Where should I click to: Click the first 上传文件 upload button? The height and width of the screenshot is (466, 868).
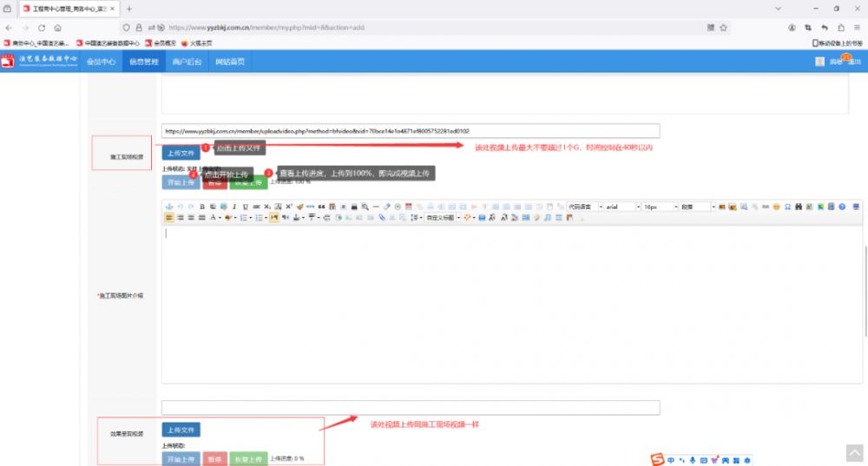[x=181, y=152]
